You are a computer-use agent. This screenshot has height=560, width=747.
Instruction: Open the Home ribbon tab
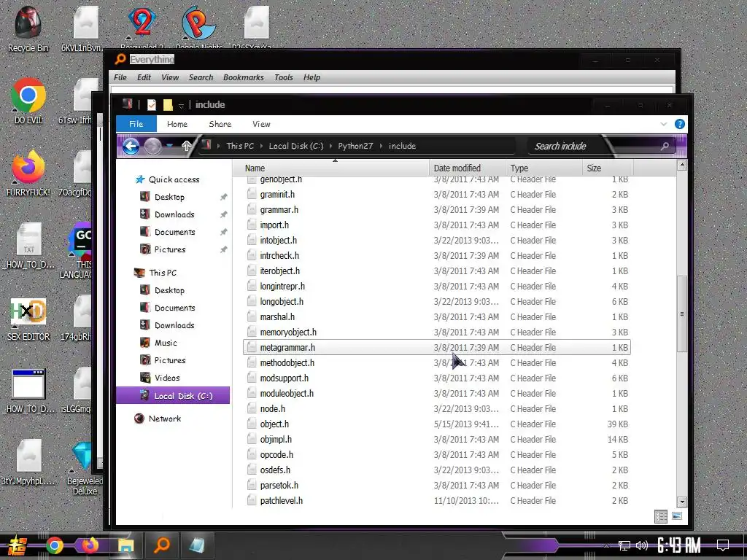tap(177, 124)
